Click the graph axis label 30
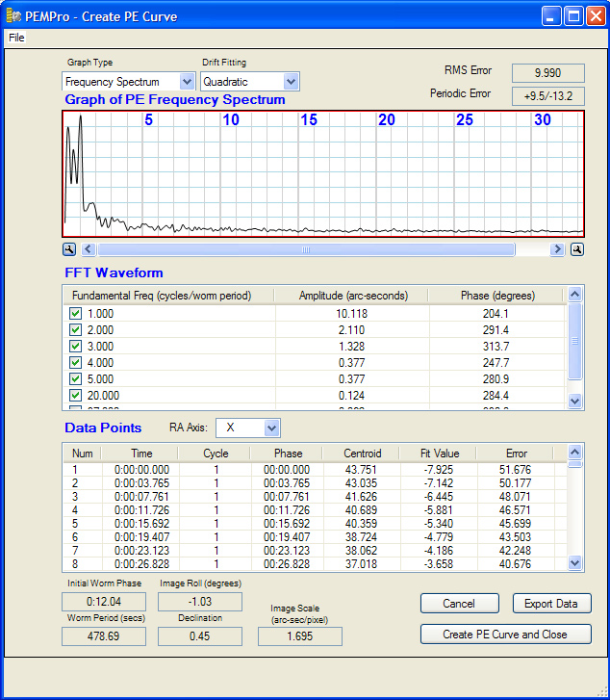 543,119
